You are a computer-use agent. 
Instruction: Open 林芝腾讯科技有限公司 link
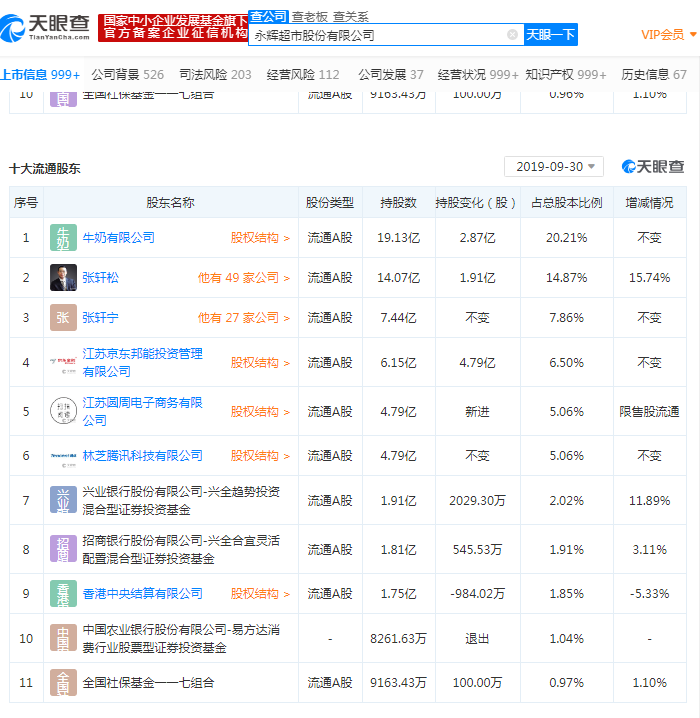[142, 456]
